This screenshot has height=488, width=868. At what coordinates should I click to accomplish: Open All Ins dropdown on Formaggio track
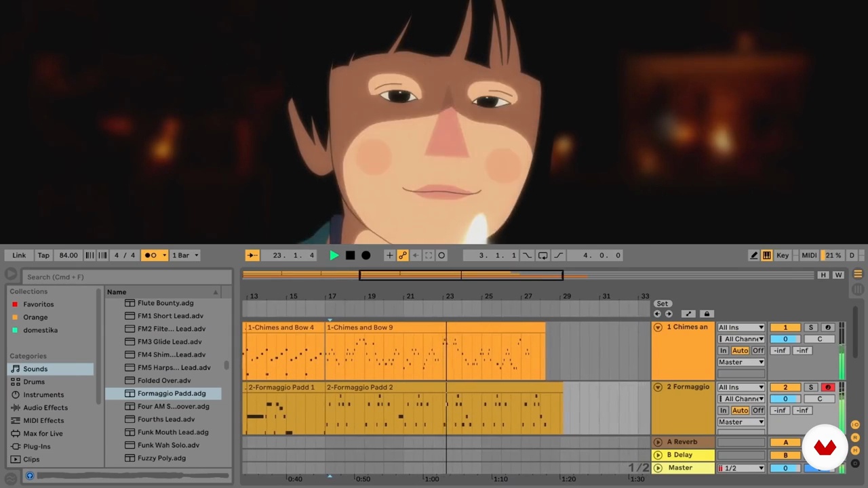[x=741, y=387]
